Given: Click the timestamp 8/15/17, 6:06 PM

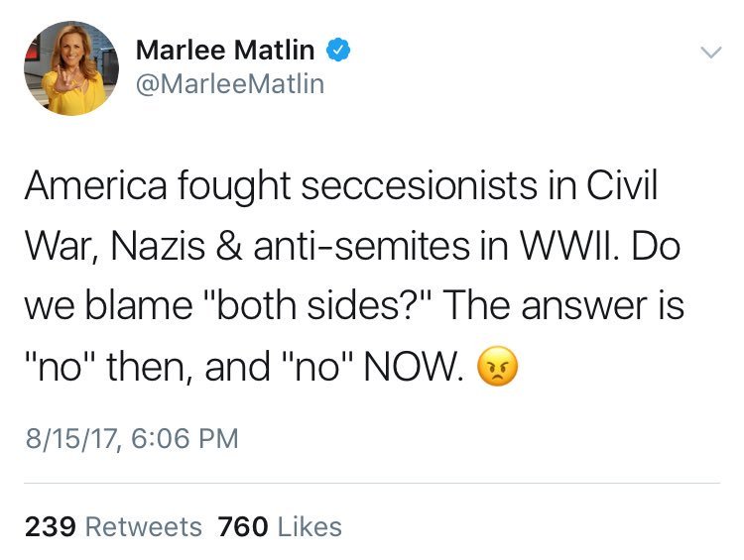Looking at the screenshot, I should [x=131, y=437].
